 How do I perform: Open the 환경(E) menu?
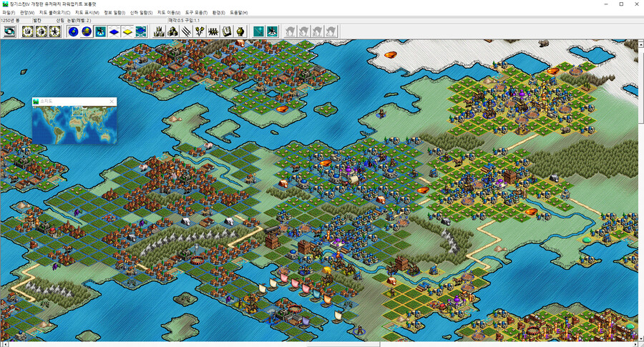(x=218, y=13)
